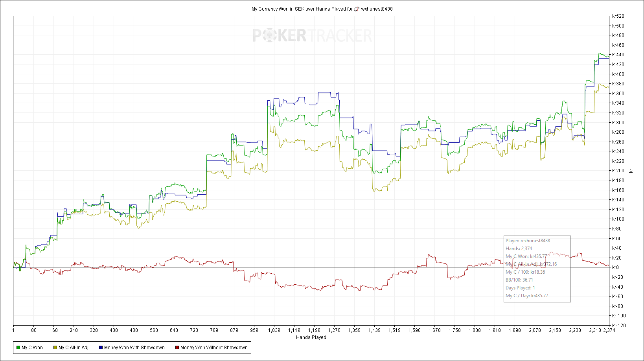Click the x-axis label 1,279
The image size is (644, 361).
click(x=334, y=330)
